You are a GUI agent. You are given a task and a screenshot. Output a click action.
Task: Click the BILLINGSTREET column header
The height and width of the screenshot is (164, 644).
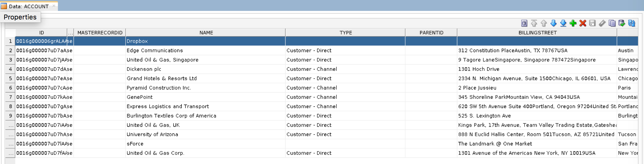coord(537,32)
